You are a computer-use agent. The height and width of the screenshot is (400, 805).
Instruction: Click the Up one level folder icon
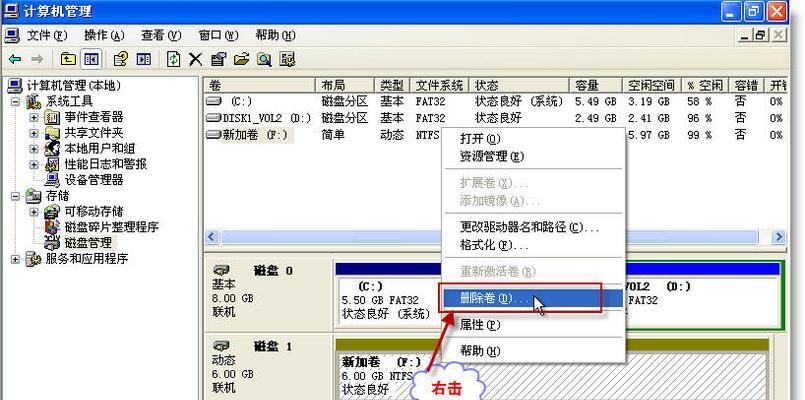(68, 59)
